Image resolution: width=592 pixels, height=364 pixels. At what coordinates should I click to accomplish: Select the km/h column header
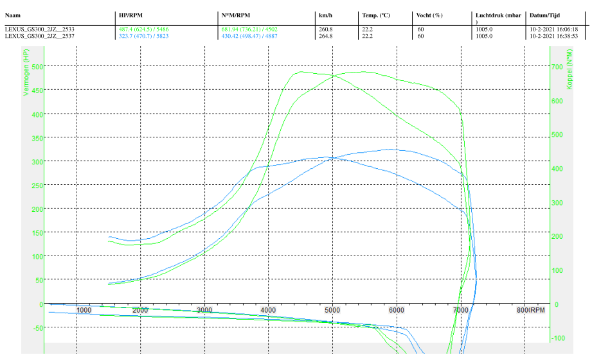coord(325,15)
